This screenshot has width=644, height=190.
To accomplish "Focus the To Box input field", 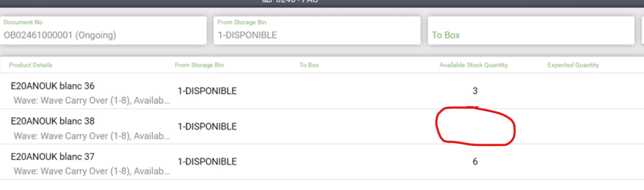I will pos(530,35).
